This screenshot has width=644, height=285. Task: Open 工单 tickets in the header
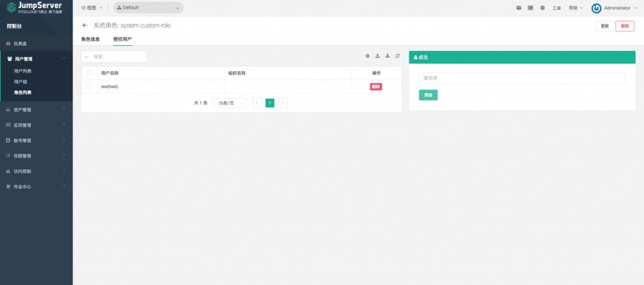coord(557,8)
